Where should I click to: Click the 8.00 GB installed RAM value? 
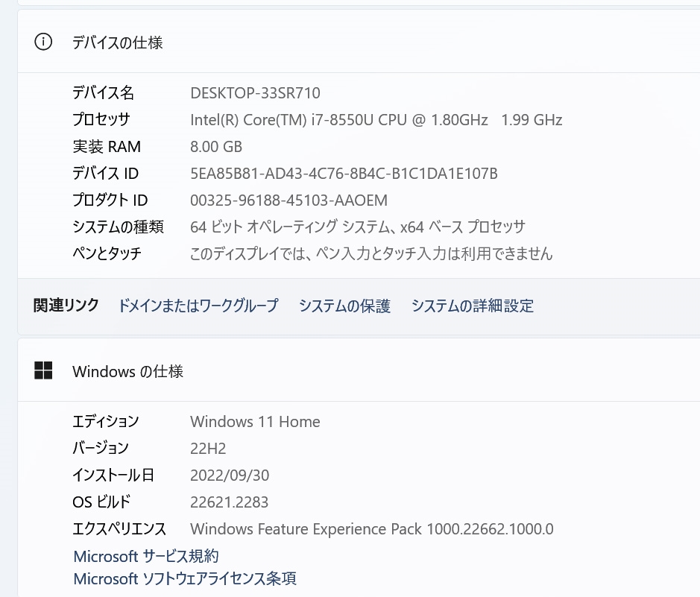(216, 147)
